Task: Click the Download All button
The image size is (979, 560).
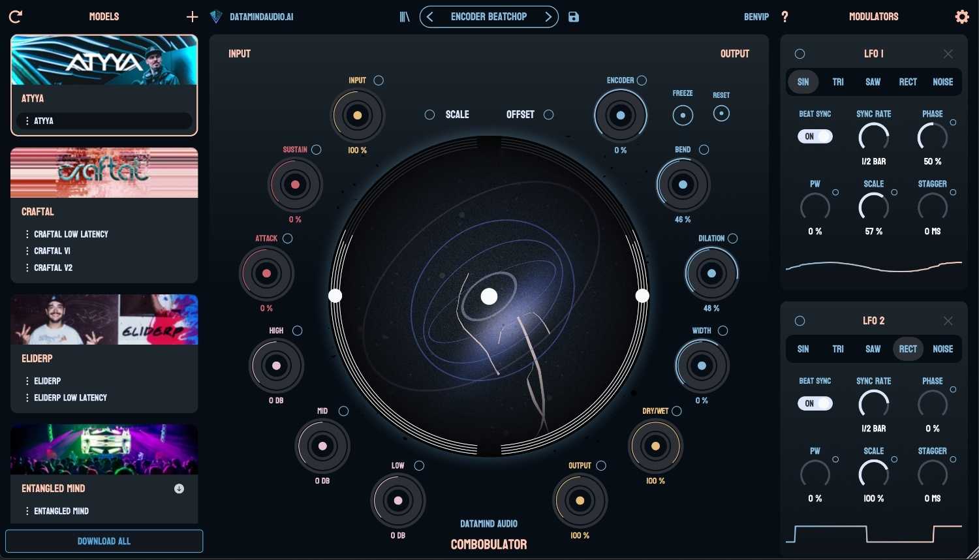Action: (104, 541)
